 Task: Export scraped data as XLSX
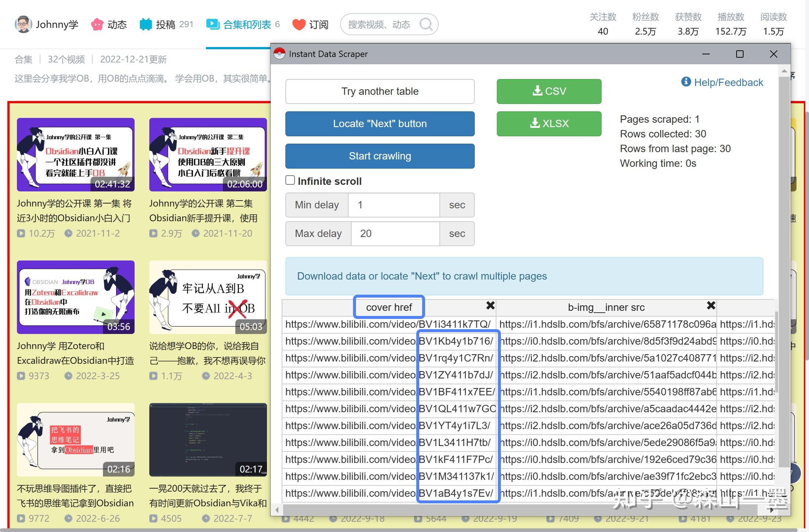coord(549,123)
